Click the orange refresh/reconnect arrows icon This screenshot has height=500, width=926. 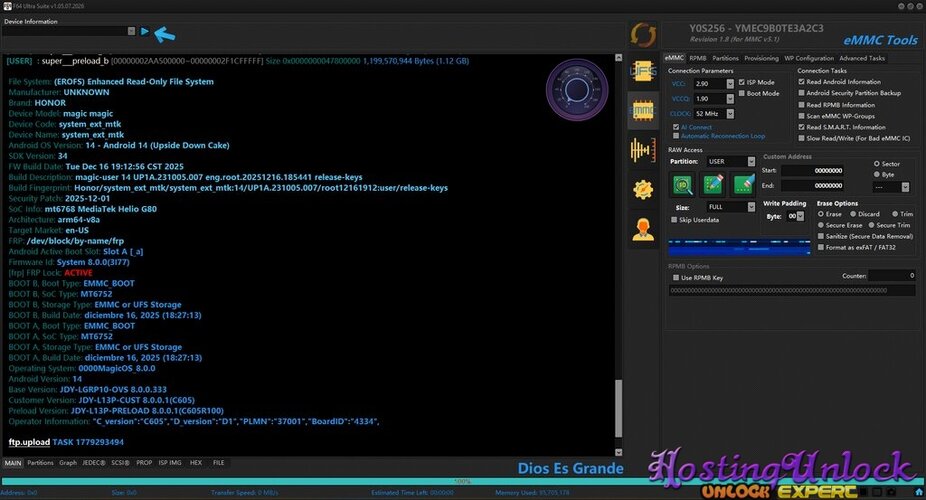(643, 34)
